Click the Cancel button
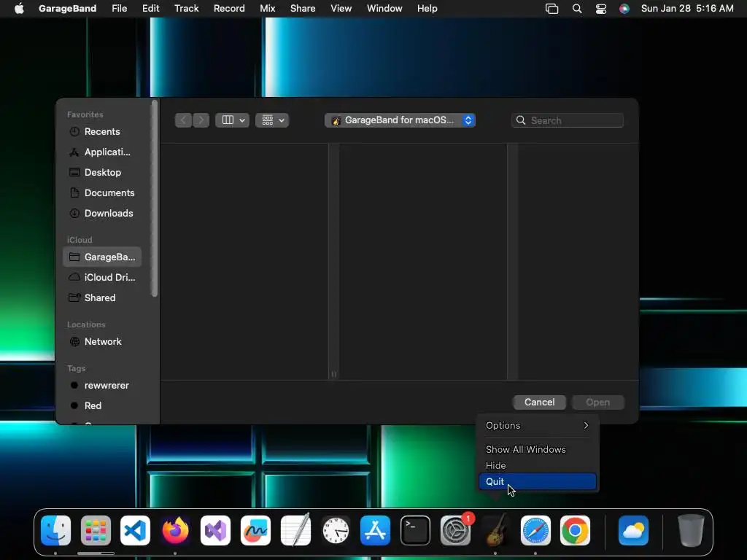Screen dimensions: 747x560 (x=539, y=402)
